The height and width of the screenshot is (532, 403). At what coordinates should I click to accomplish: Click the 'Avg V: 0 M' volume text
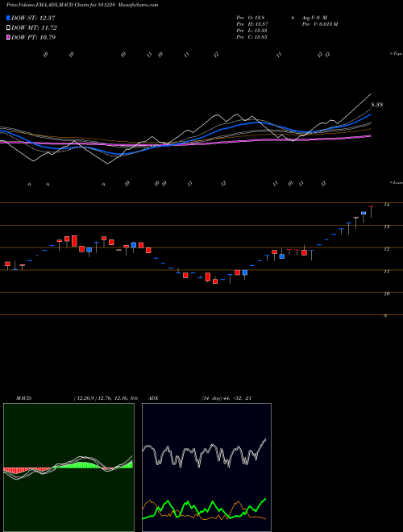tap(314, 18)
